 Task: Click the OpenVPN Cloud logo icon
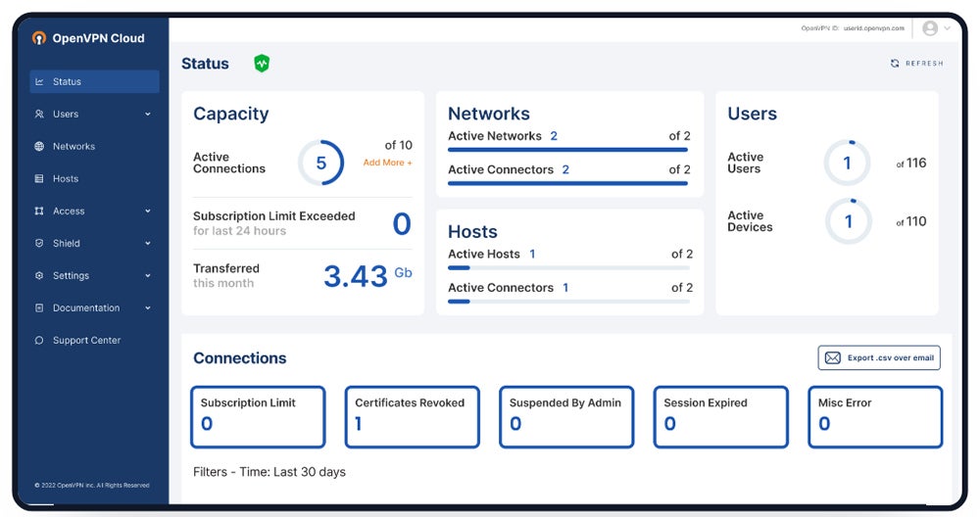point(39,38)
